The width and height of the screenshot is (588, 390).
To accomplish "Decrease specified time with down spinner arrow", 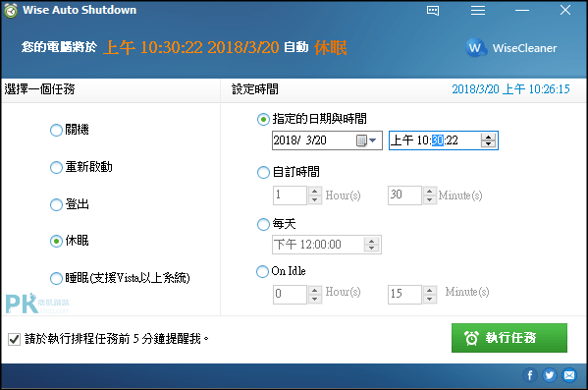I will point(488,144).
